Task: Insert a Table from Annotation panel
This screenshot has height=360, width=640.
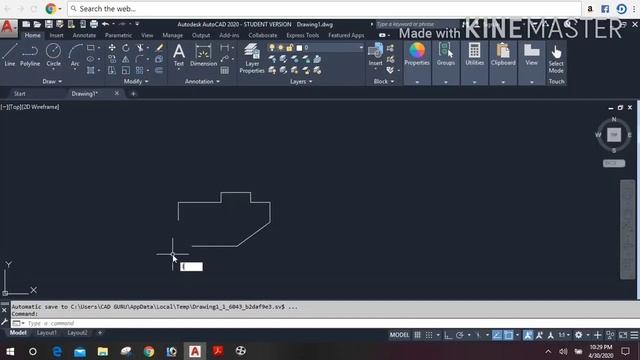Action: tap(224, 71)
